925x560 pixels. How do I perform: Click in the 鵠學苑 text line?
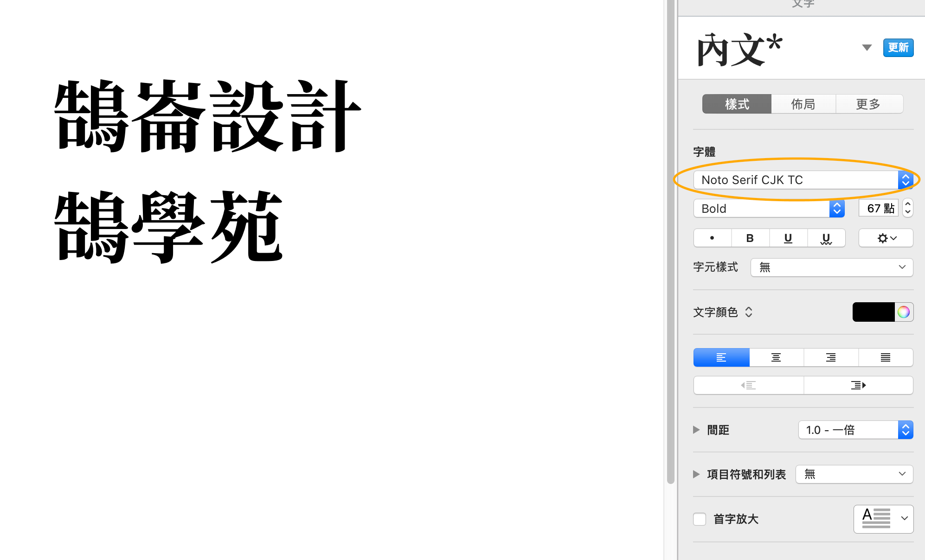(169, 227)
